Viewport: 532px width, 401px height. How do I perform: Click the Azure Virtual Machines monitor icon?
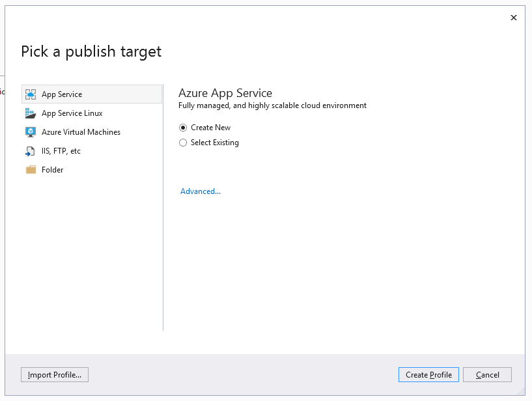[31, 132]
